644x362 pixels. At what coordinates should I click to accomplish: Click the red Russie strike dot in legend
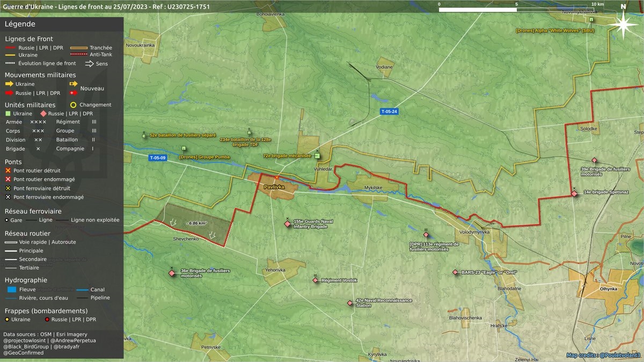47,320
